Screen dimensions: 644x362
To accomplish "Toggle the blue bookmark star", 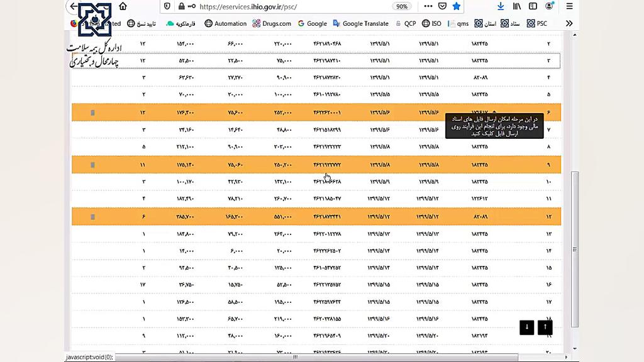I will [457, 6].
